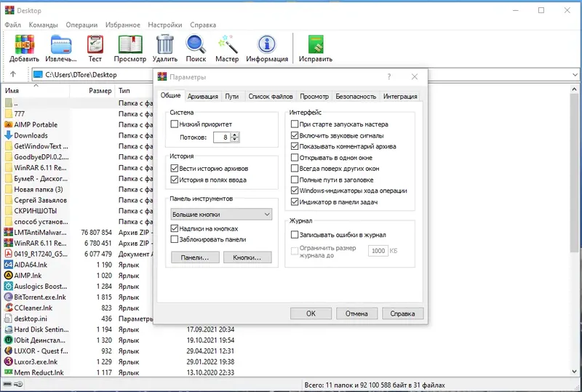Open the Кнопки... button

[247, 257]
